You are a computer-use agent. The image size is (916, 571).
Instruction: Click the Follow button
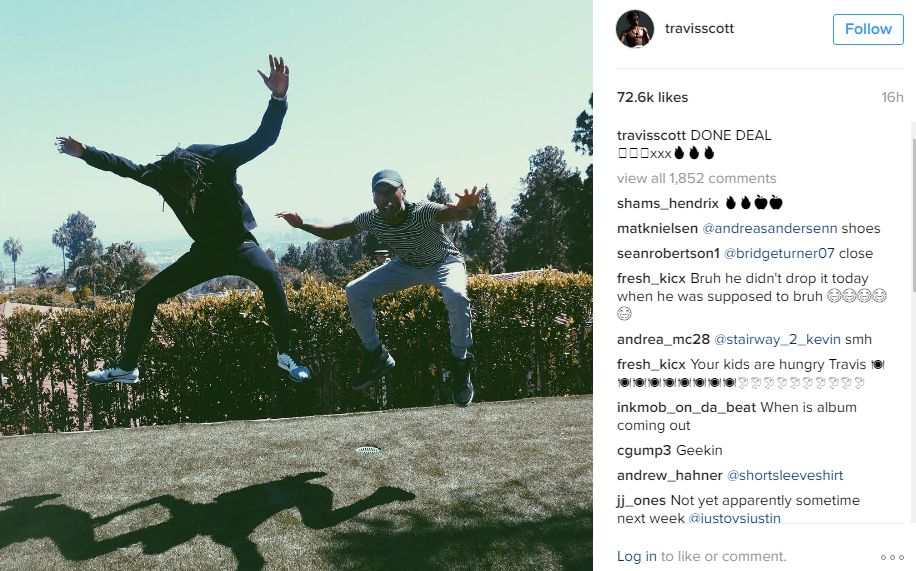(868, 29)
